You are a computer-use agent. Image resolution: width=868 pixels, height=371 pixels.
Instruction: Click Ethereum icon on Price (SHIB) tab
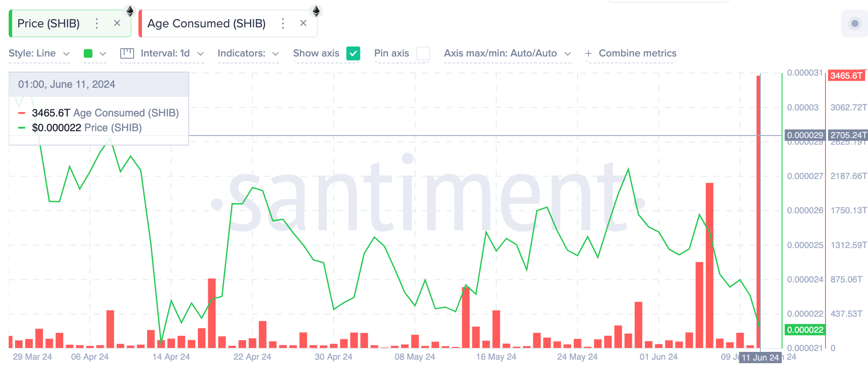tap(130, 11)
